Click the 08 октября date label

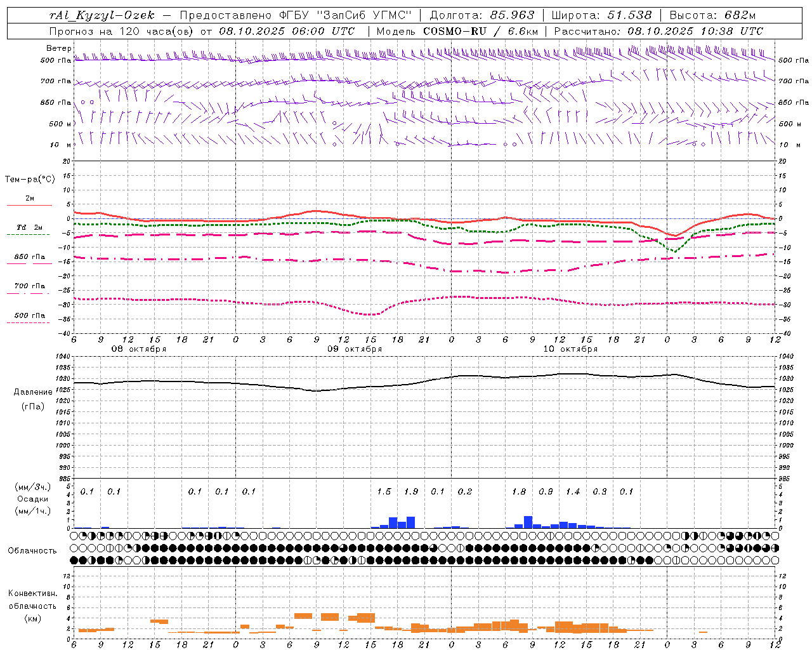[139, 349]
